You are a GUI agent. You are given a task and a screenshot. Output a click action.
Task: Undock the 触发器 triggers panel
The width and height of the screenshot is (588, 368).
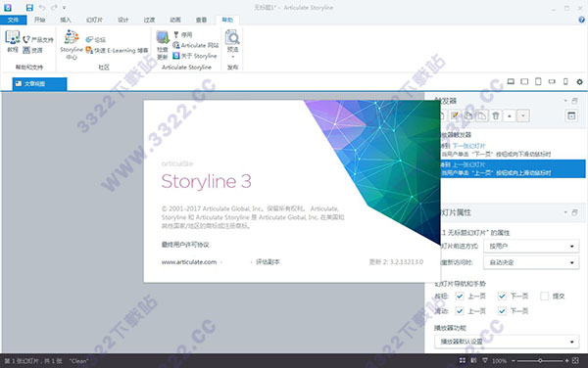point(574,101)
